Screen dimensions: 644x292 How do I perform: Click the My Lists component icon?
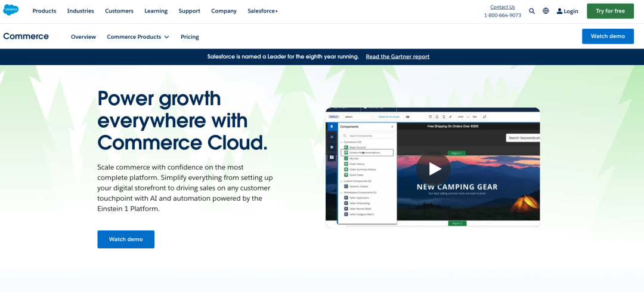[346, 158]
